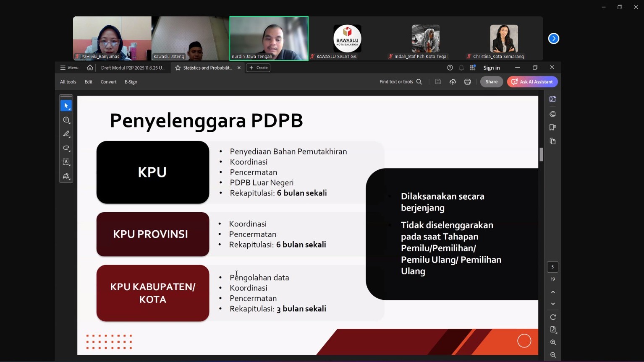Select the highlight pen tool
Screen dimensions: 644x362
[66, 134]
